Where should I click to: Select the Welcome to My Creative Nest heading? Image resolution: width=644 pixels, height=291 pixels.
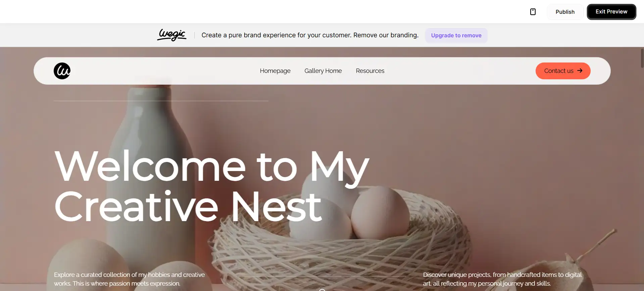pyautogui.click(x=211, y=186)
